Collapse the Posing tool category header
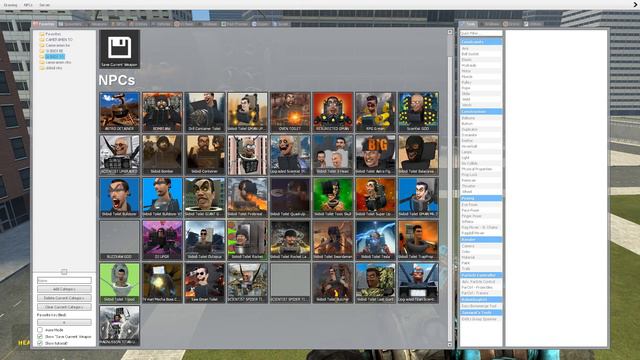Screen dimensions: 640x360 481,198
